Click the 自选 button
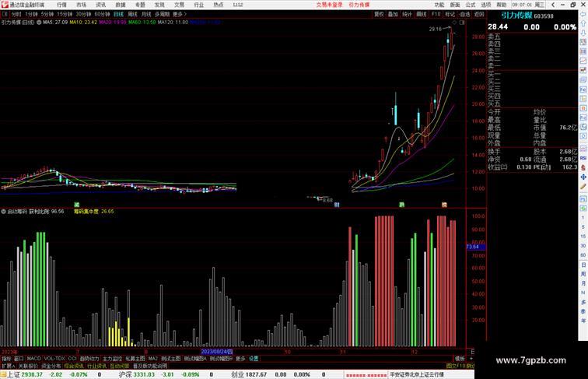This screenshot has height=379, width=588. click(464, 14)
